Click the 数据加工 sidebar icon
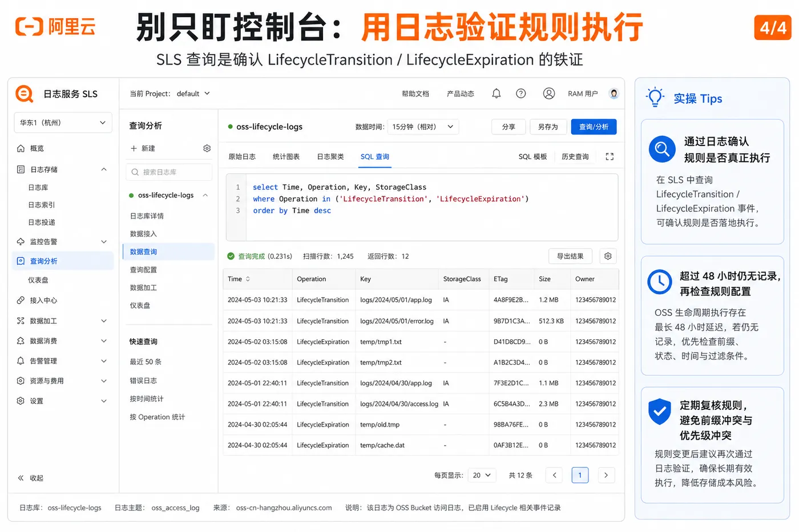 pyautogui.click(x=21, y=321)
